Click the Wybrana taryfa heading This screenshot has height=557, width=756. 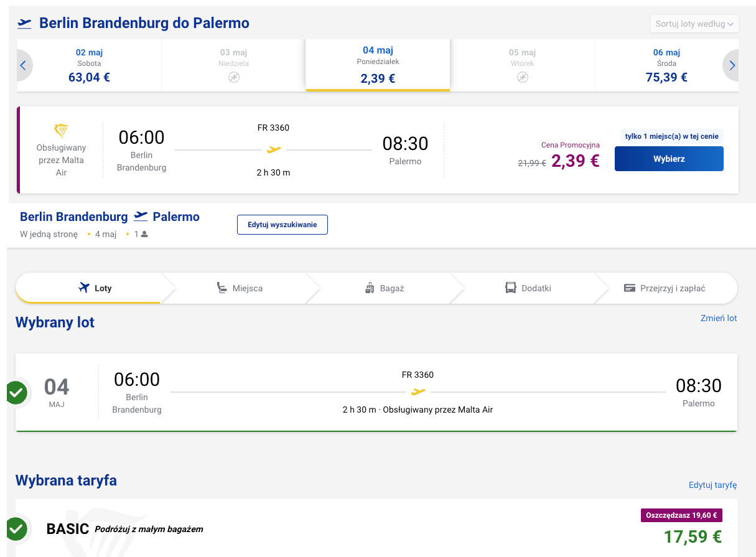66,480
